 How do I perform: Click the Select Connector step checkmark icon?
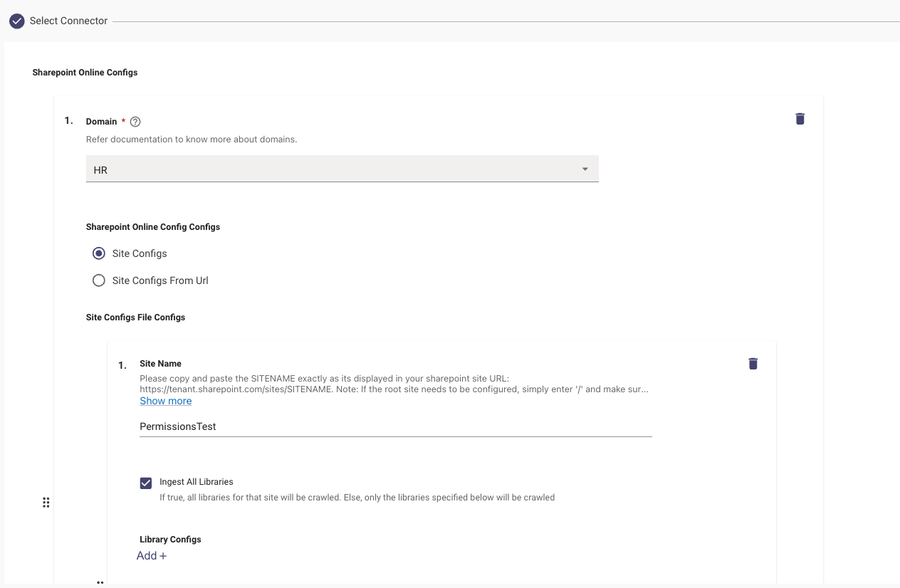[x=17, y=21]
